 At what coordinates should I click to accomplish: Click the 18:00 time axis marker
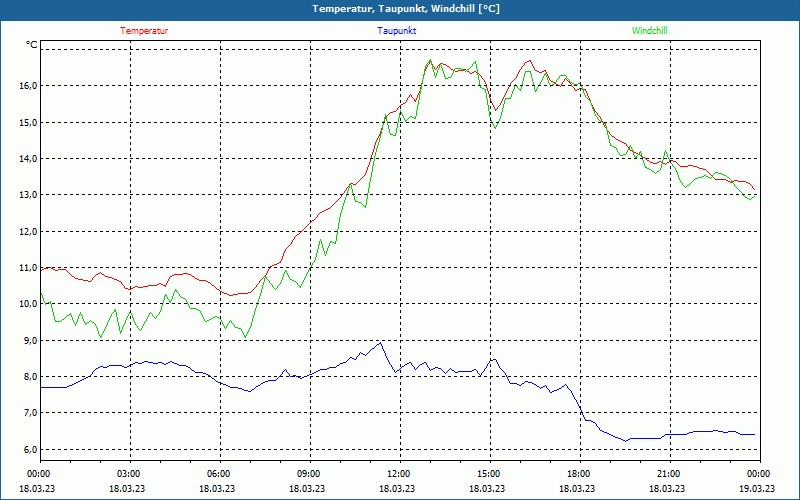[578, 474]
